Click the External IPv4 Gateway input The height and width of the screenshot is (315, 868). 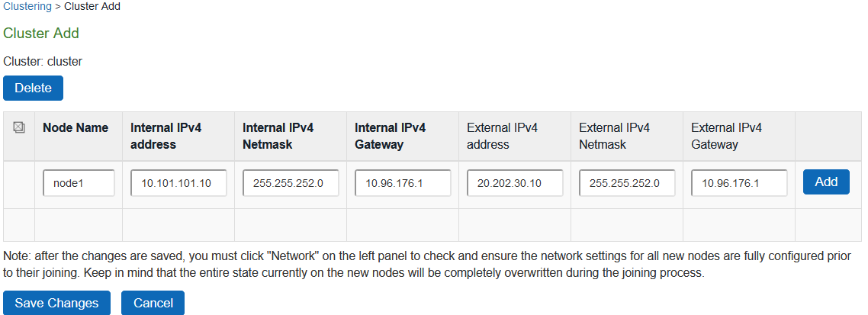click(x=739, y=183)
